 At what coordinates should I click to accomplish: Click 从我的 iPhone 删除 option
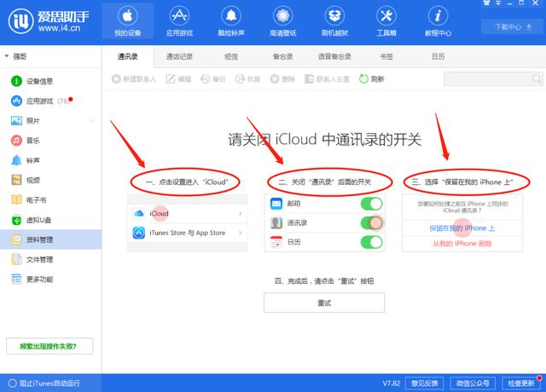462,244
